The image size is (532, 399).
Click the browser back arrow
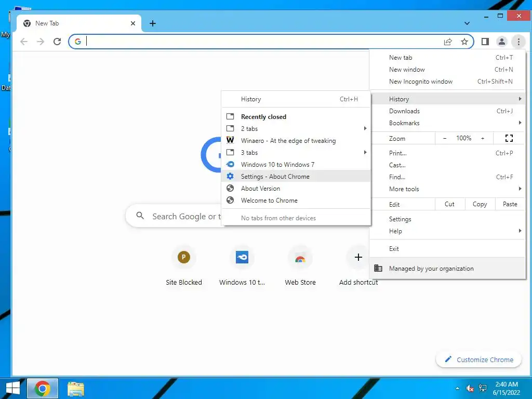point(24,42)
